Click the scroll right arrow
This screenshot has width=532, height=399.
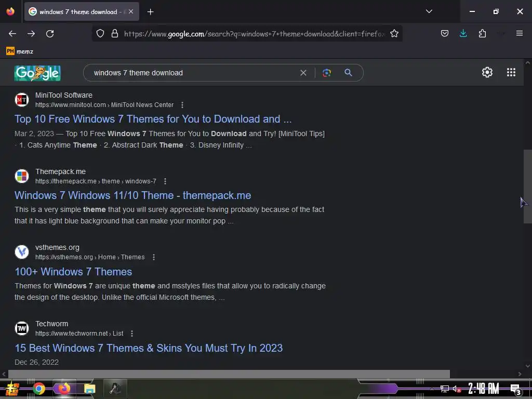[520, 374]
